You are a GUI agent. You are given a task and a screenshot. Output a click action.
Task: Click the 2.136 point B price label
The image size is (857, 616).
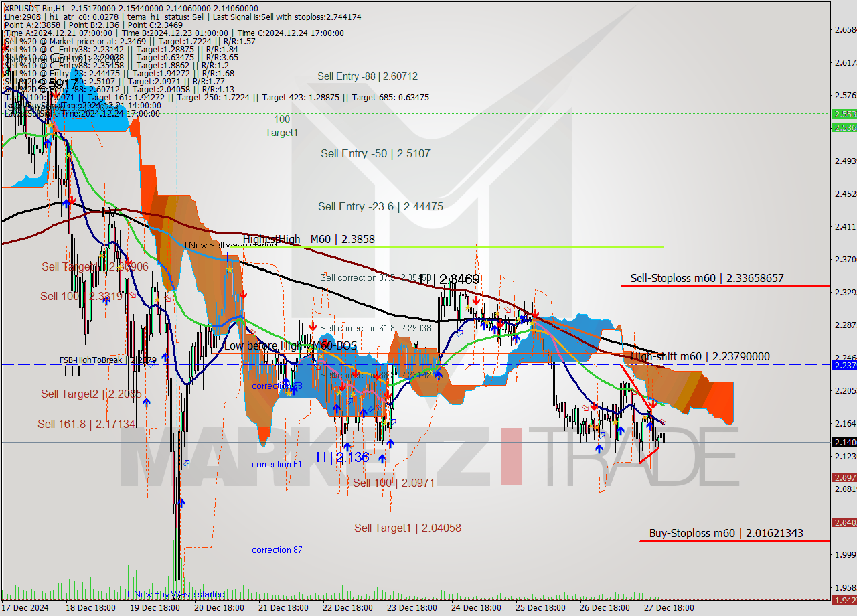(x=343, y=457)
